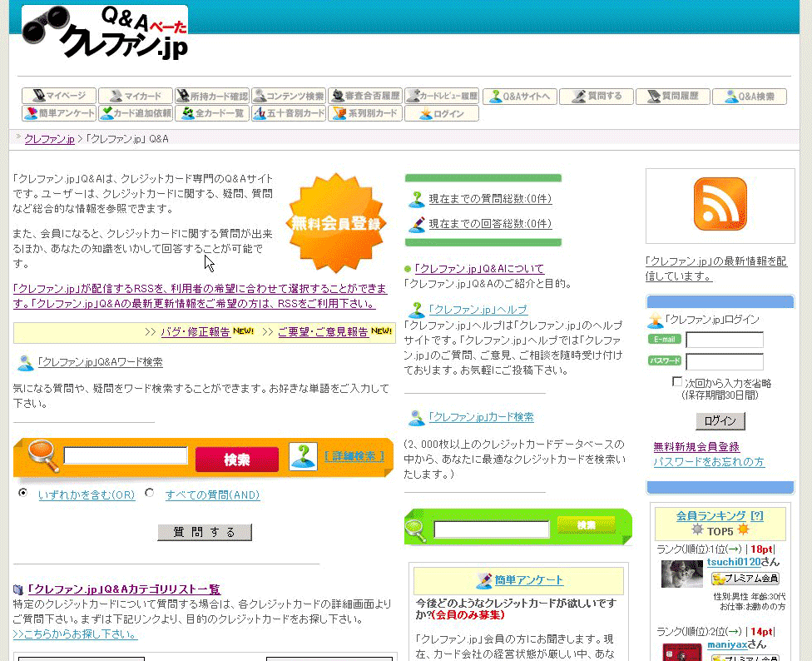Click the green magnifying glass card search icon

point(416,529)
